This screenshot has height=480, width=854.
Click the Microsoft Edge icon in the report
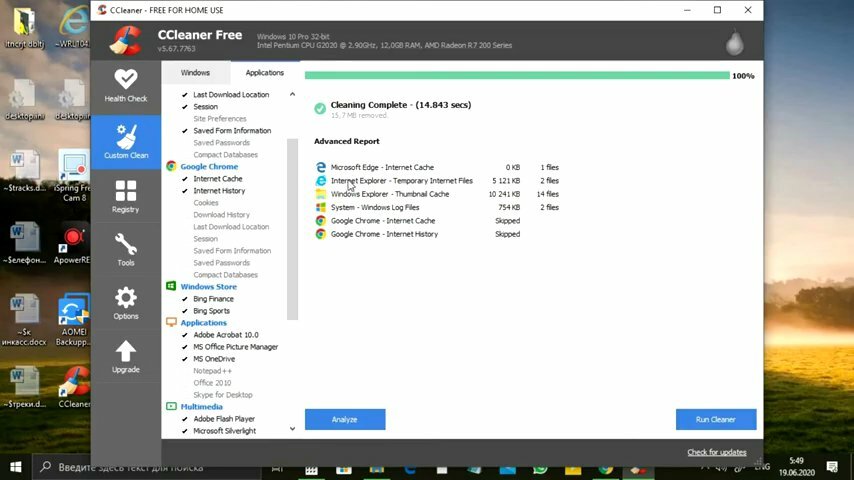(321, 167)
